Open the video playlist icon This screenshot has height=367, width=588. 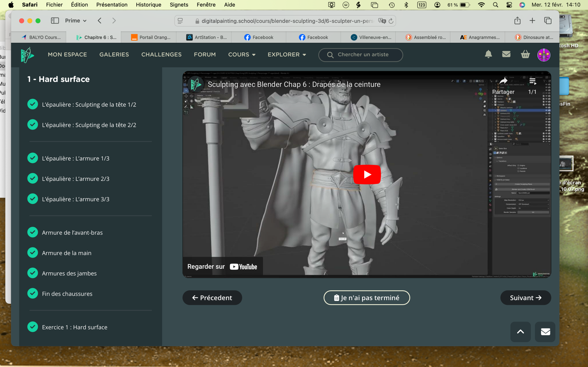coord(532,82)
